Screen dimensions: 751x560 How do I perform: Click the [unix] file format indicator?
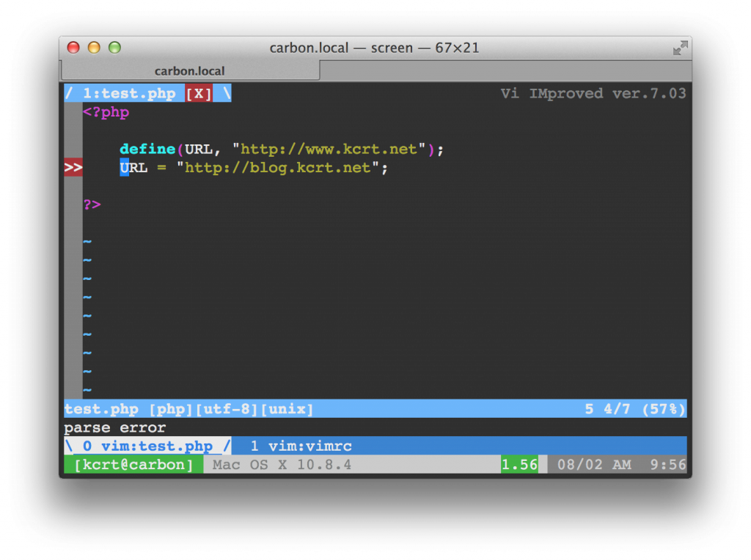287,409
